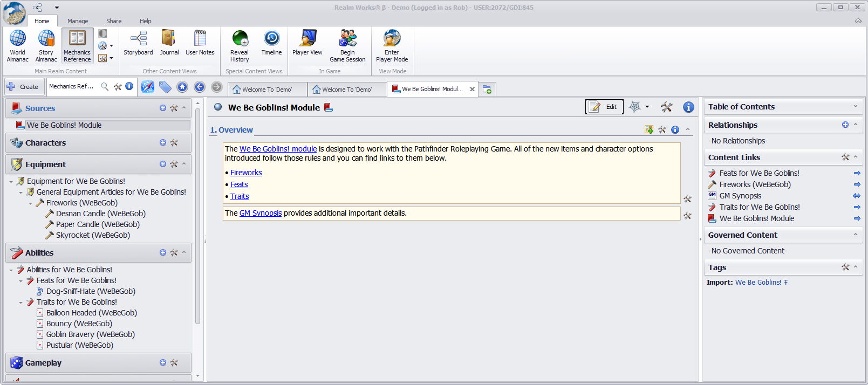Image resolution: width=868 pixels, height=385 pixels.
Task: Add a snippet to the Overview section
Action: click(x=649, y=129)
